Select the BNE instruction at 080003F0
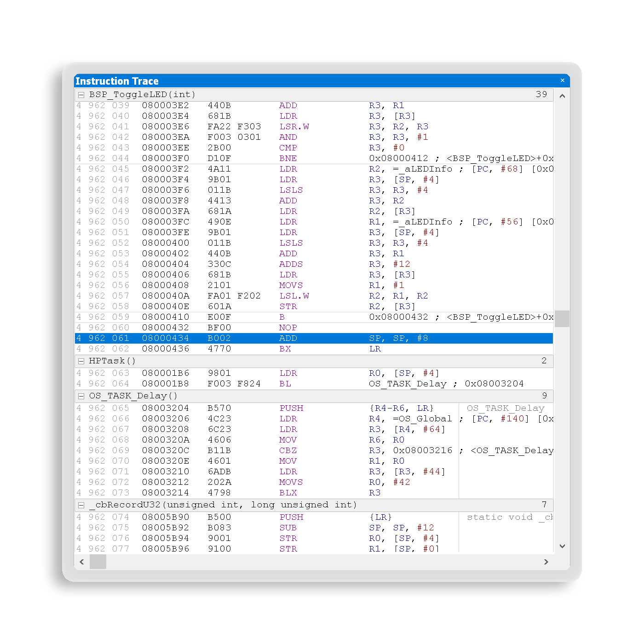This screenshot has width=644, height=644. point(313,158)
